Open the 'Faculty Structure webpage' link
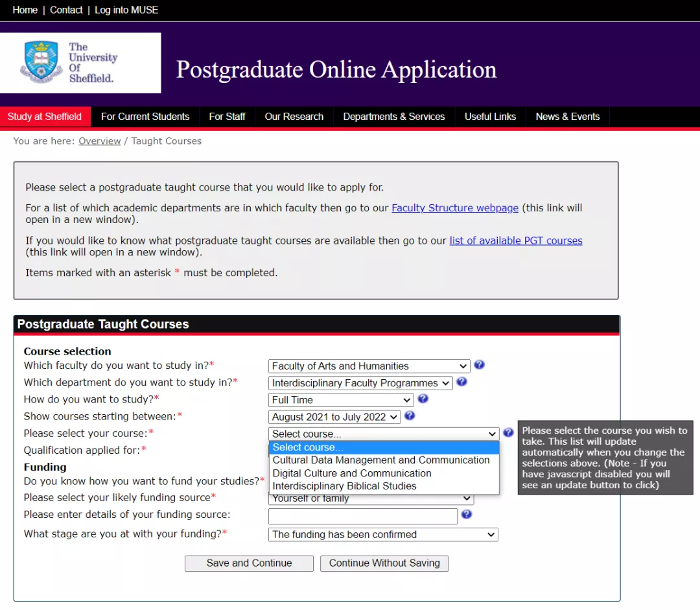 455,208
